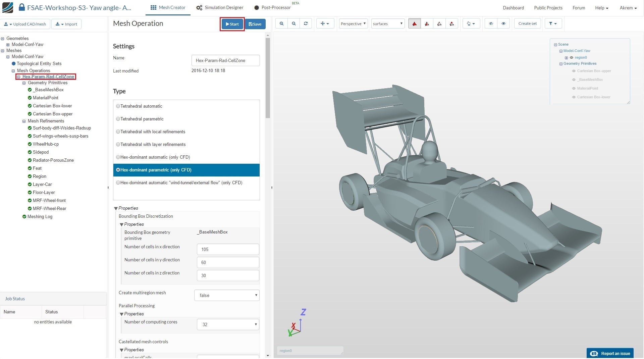Toggle visibility of region0 in scene tree

[x=572, y=57]
